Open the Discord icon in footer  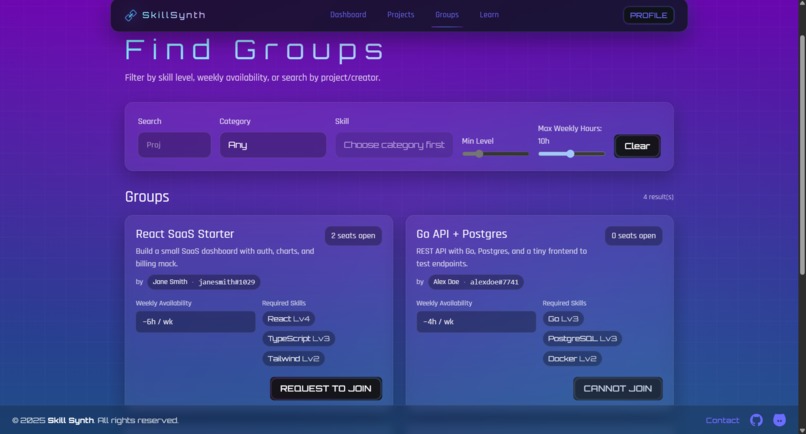779,420
